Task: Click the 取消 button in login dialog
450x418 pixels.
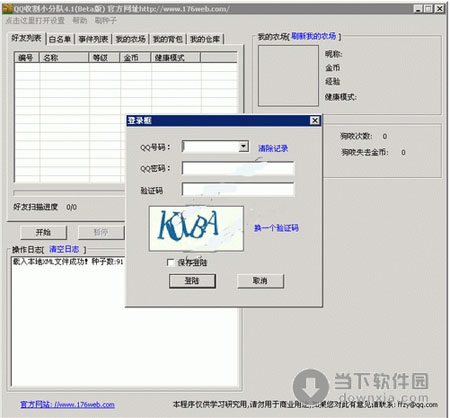Action: pos(260,281)
